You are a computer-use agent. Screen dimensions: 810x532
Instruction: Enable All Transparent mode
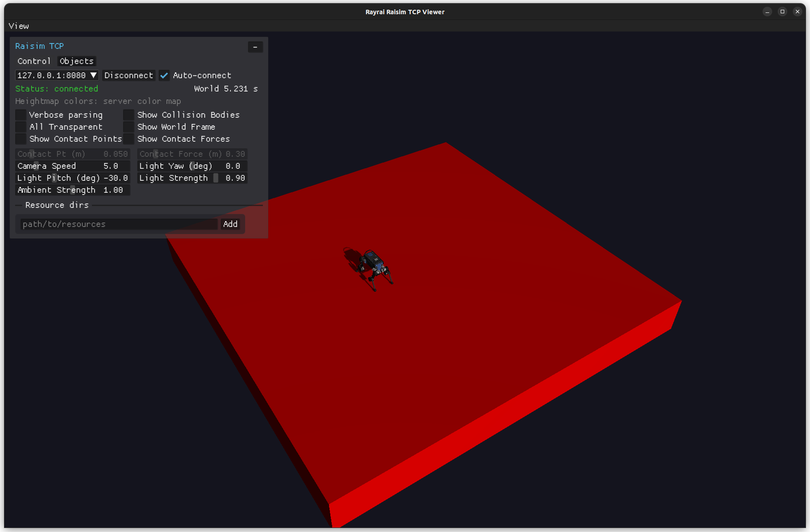[20, 127]
